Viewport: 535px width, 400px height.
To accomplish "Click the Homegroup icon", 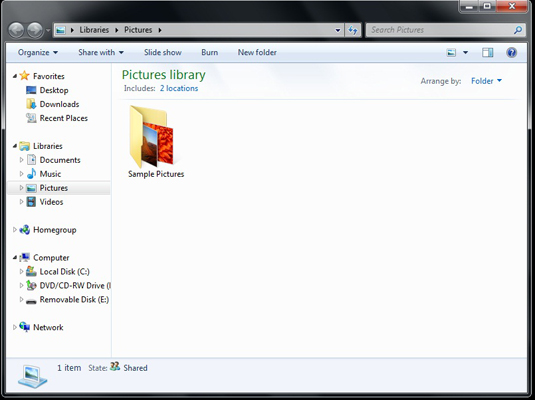I will pos(24,230).
